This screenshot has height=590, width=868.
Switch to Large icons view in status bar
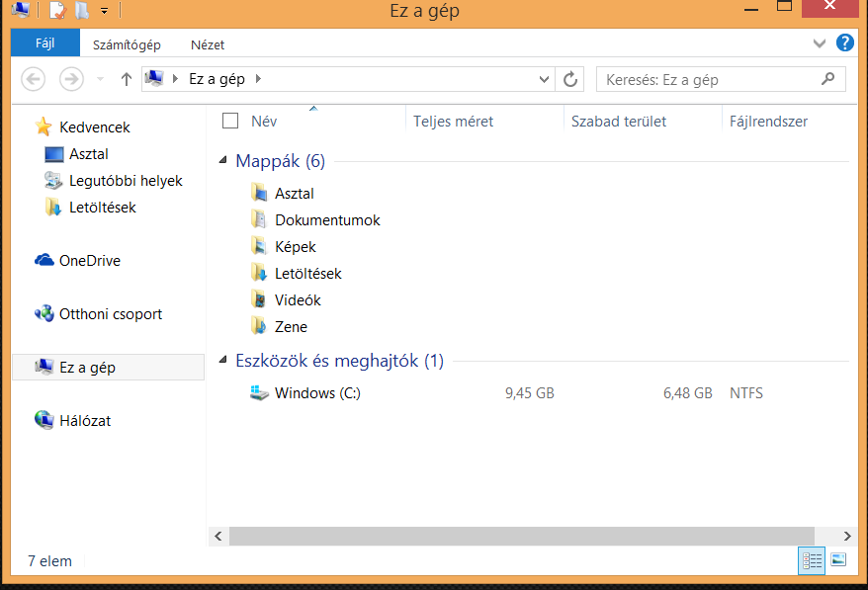(838, 560)
